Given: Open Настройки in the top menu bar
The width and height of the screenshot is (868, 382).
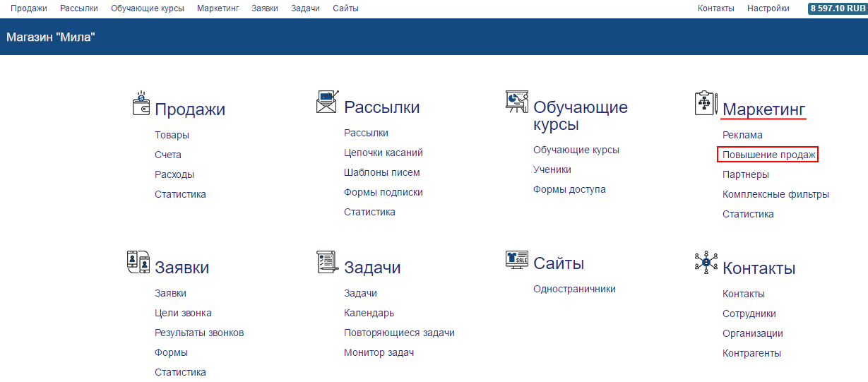Looking at the screenshot, I should coord(768,8).
